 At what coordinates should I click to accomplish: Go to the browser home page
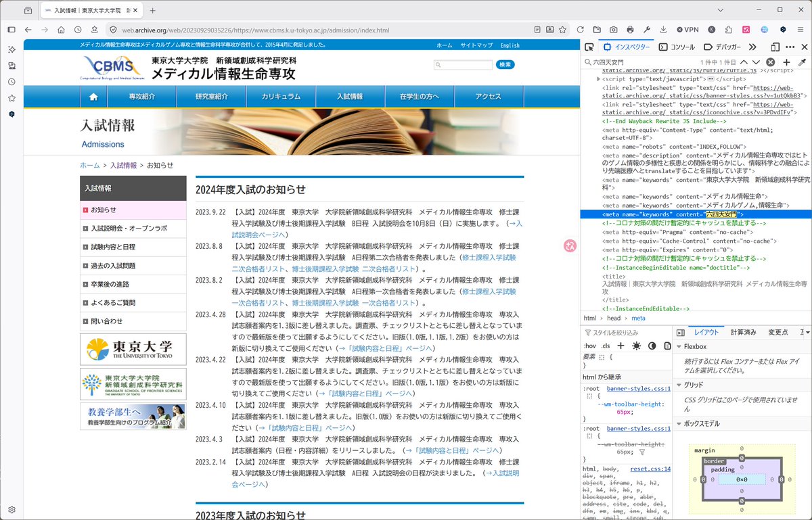(x=61, y=30)
